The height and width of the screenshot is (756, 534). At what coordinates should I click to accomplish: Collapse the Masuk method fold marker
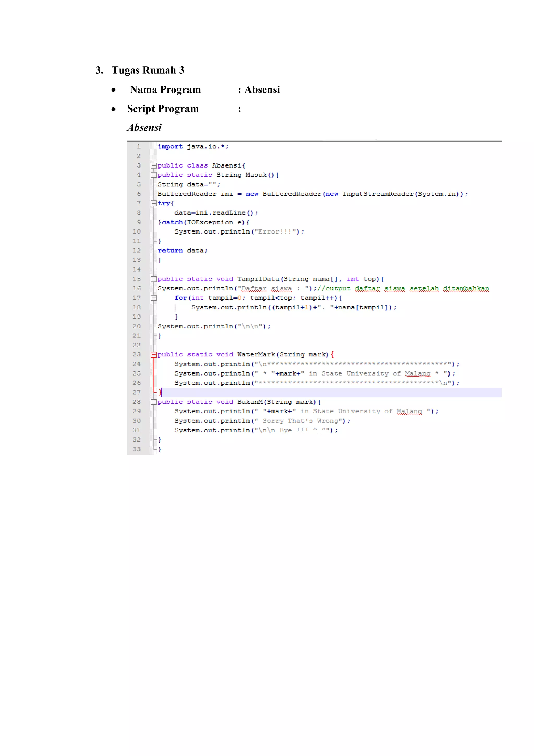coord(153,175)
